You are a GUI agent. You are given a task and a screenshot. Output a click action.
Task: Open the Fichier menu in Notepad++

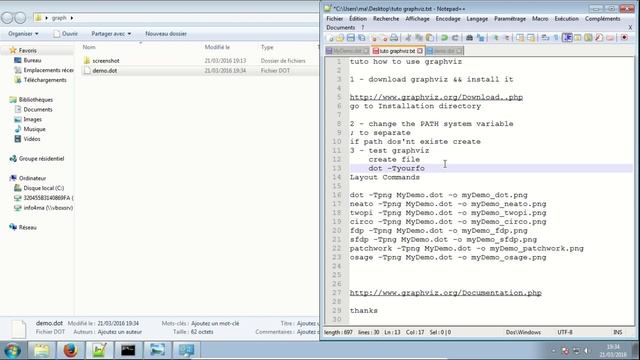[335, 19]
